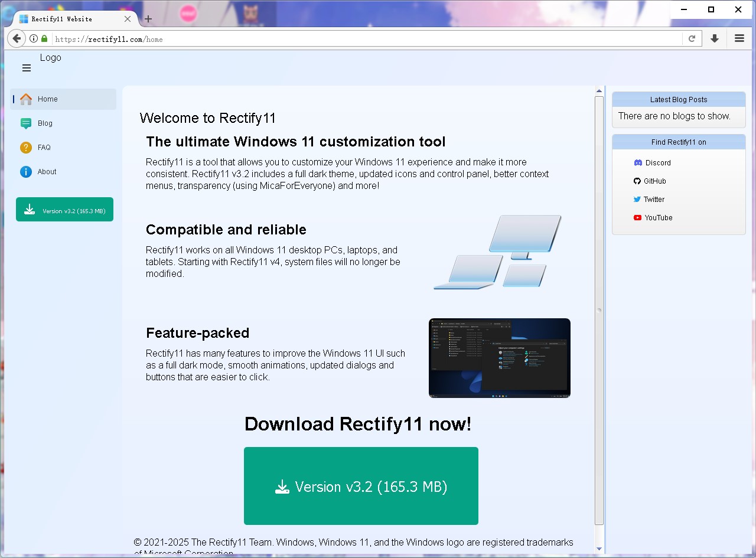This screenshot has width=756, height=558.
Task: Click the padlock icon in the address bar
Action: (x=43, y=38)
